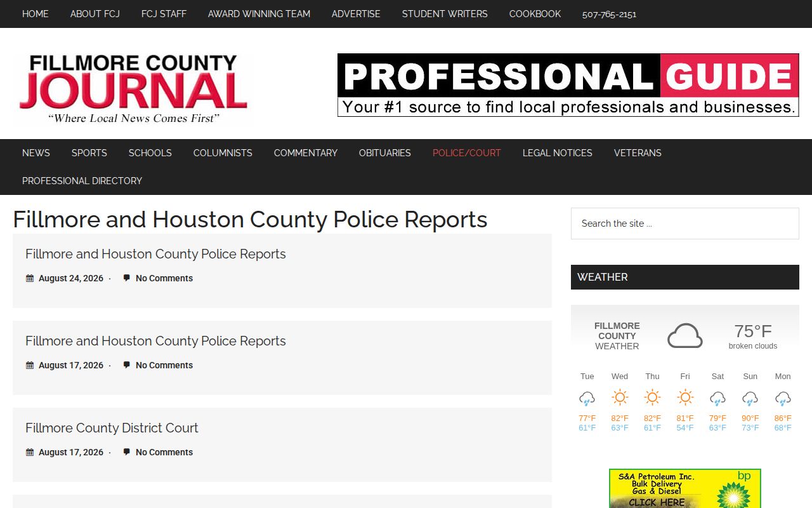Image resolution: width=812 pixels, height=508 pixels.
Task: Open the Legal Notices section
Action: (558, 153)
